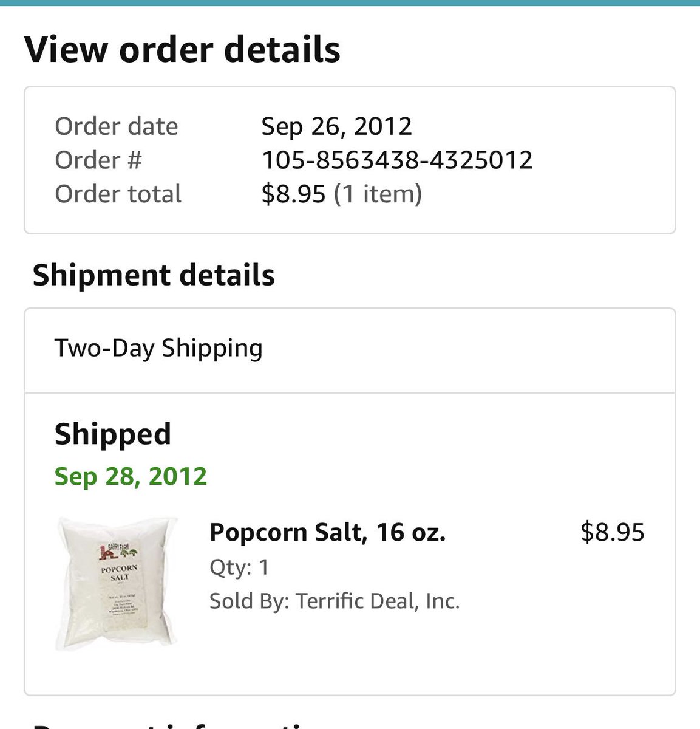Screen dimensions: 700x729
Task: Click the View order details heading
Action: 182,50
